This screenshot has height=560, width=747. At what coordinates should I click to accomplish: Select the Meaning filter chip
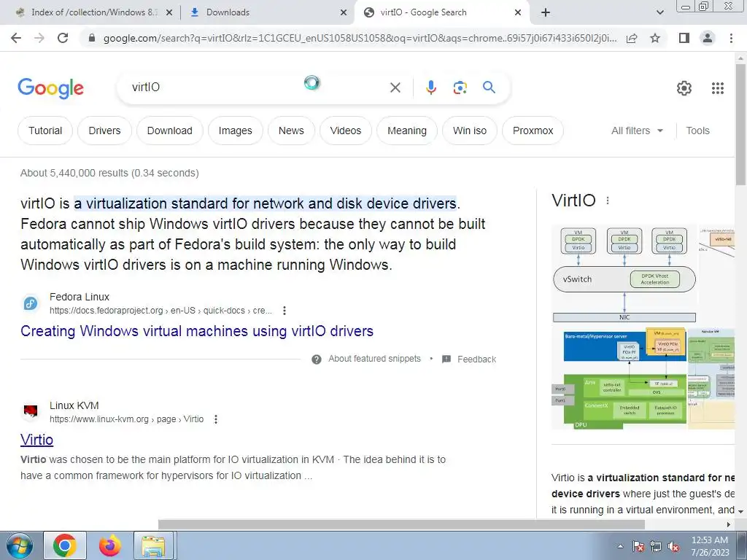click(407, 131)
